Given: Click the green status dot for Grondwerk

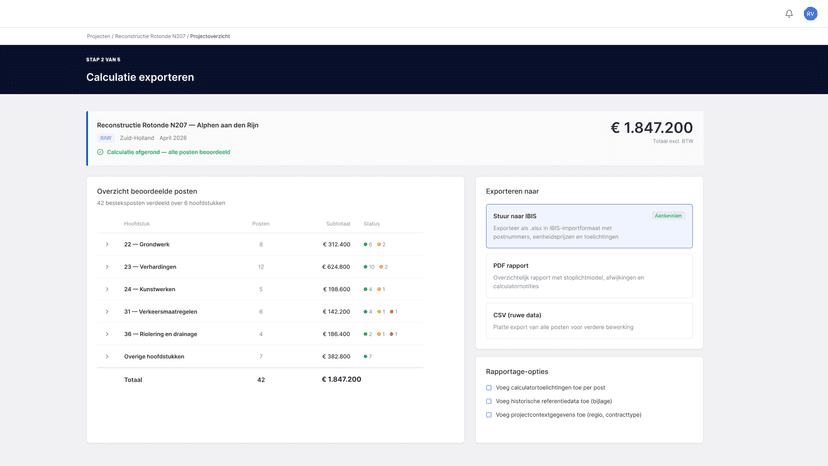Looking at the screenshot, I should tap(365, 245).
